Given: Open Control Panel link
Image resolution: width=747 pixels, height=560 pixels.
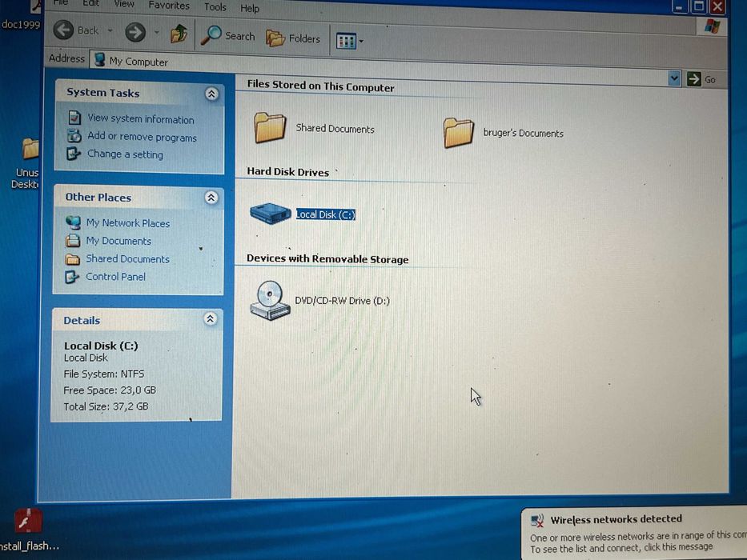Looking at the screenshot, I should tap(115, 277).
